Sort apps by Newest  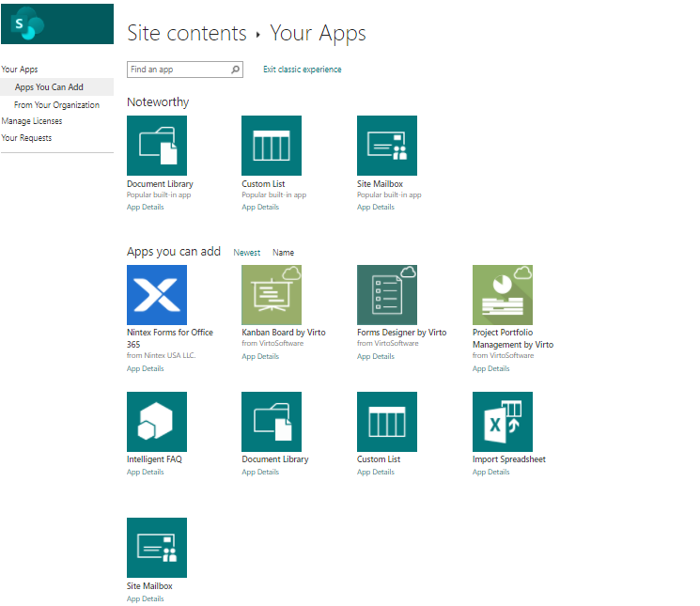coord(247,253)
